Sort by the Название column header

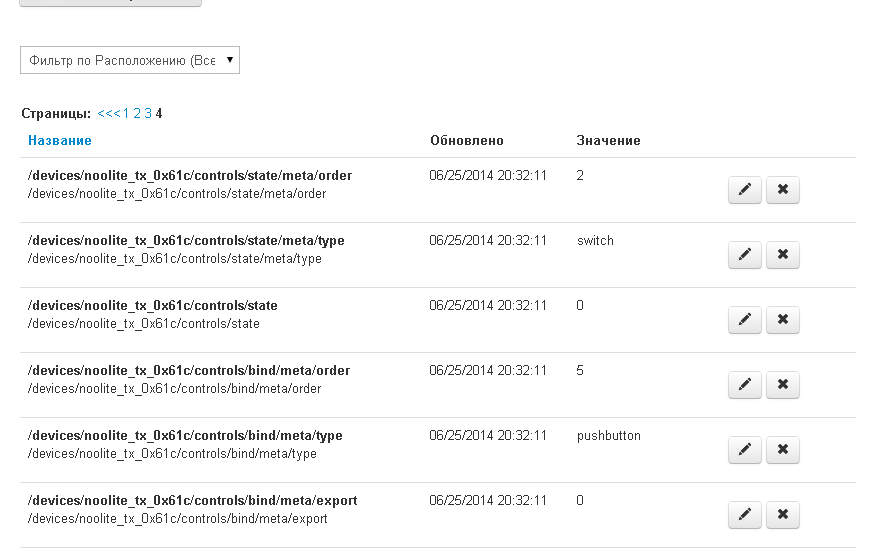click(60, 141)
